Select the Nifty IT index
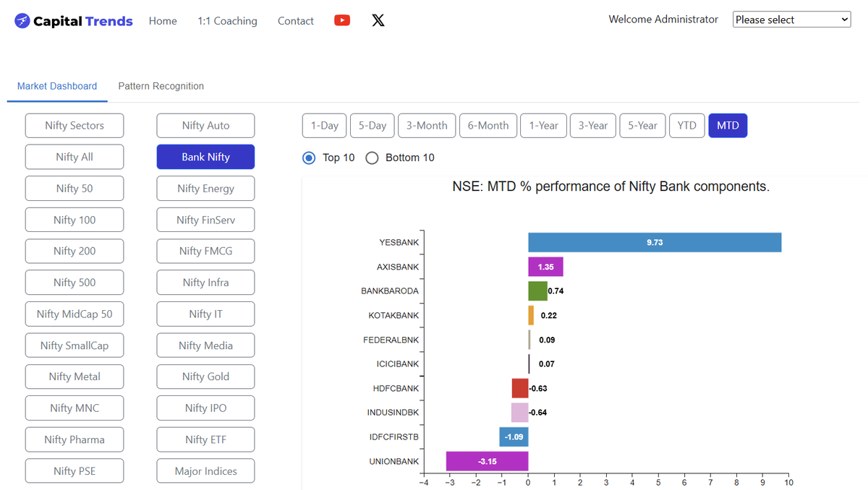 (206, 314)
